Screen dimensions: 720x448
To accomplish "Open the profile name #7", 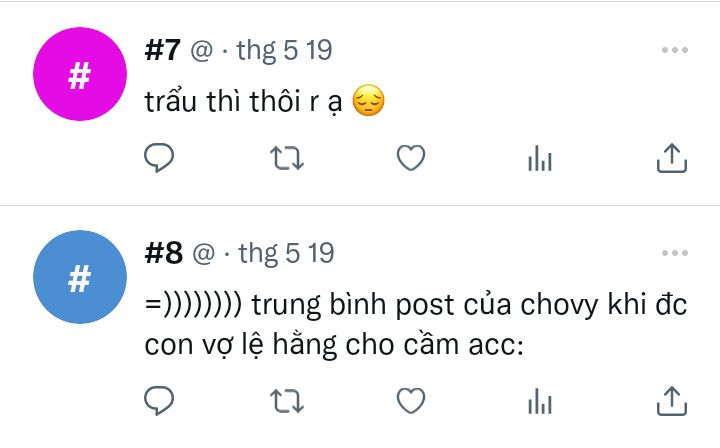I will tap(163, 50).
